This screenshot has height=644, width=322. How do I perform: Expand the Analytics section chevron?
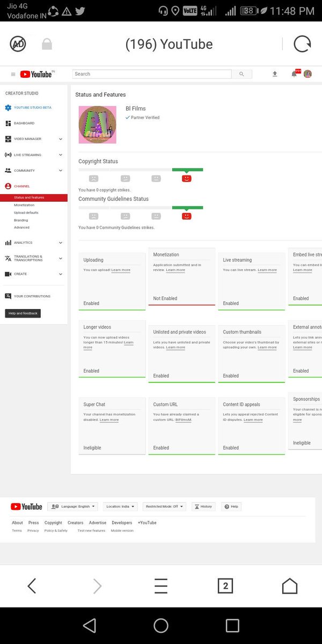pos(61,243)
